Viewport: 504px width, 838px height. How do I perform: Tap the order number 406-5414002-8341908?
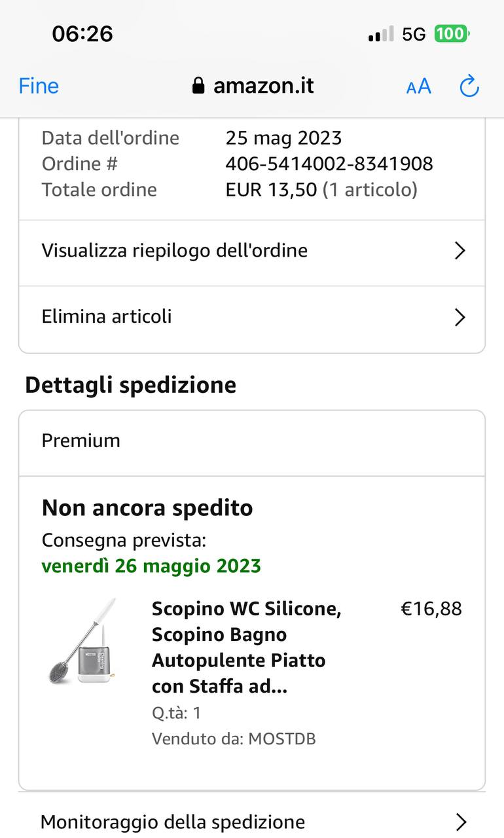tap(329, 164)
